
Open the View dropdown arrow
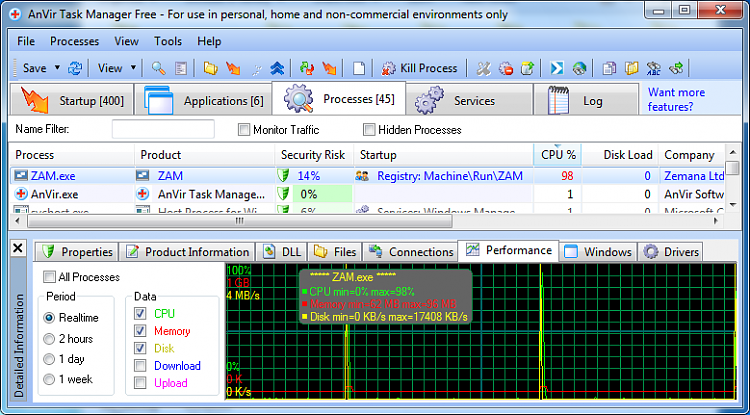coord(133,68)
